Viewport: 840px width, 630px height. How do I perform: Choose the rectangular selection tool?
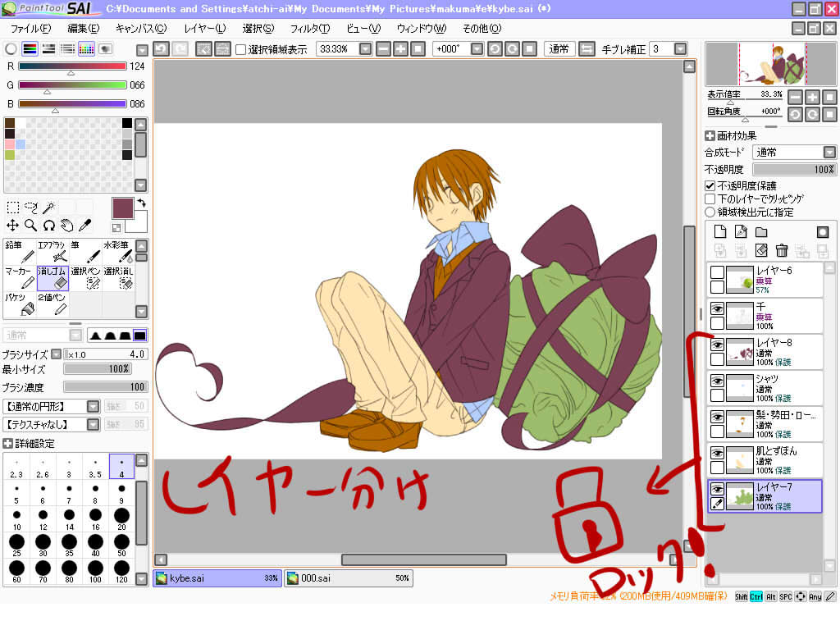[x=13, y=208]
